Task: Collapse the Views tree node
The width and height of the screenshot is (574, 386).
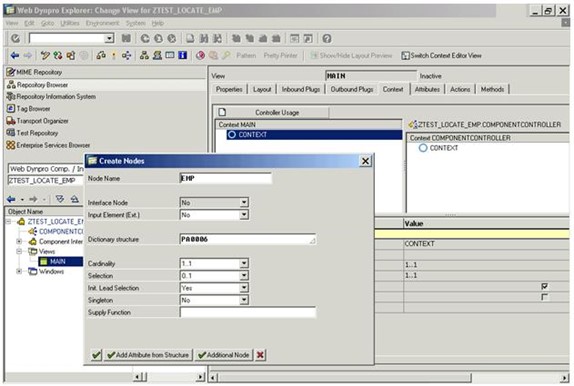Action: coord(19,251)
